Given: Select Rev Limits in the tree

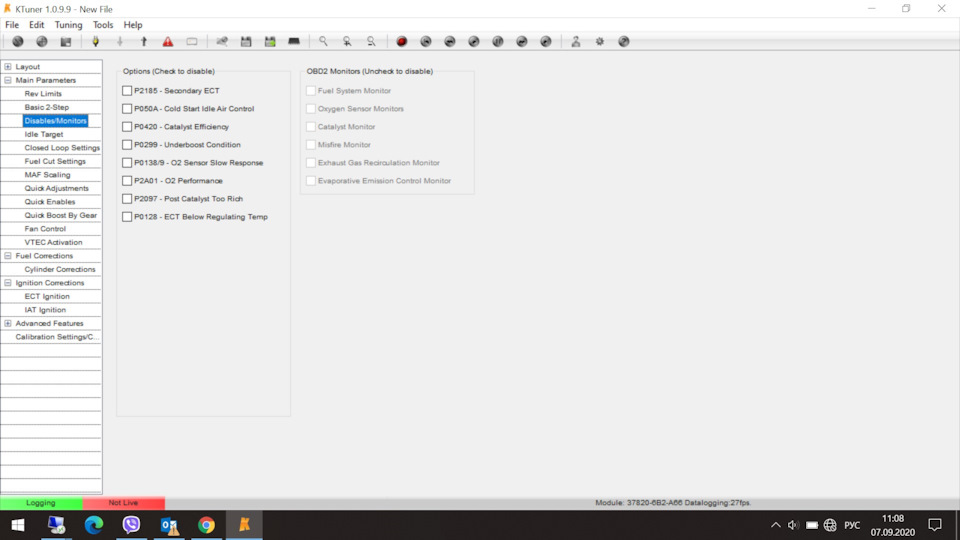Looking at the screenshot, I should [43, 94].
